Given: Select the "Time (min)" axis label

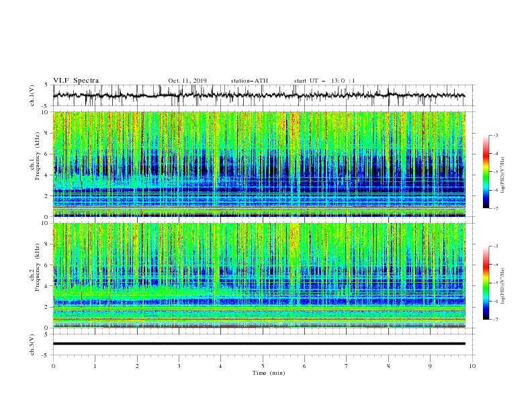Looking at the screenshot, I should point(269,373).
